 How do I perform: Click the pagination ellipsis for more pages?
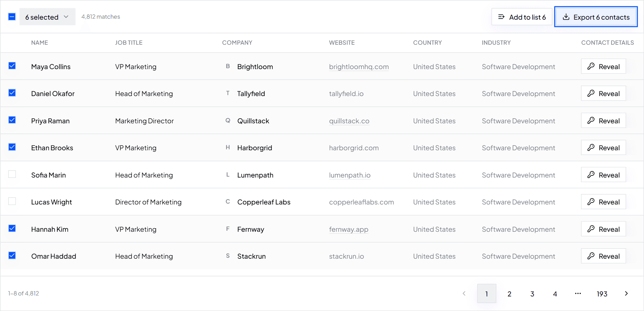point(578,294)
